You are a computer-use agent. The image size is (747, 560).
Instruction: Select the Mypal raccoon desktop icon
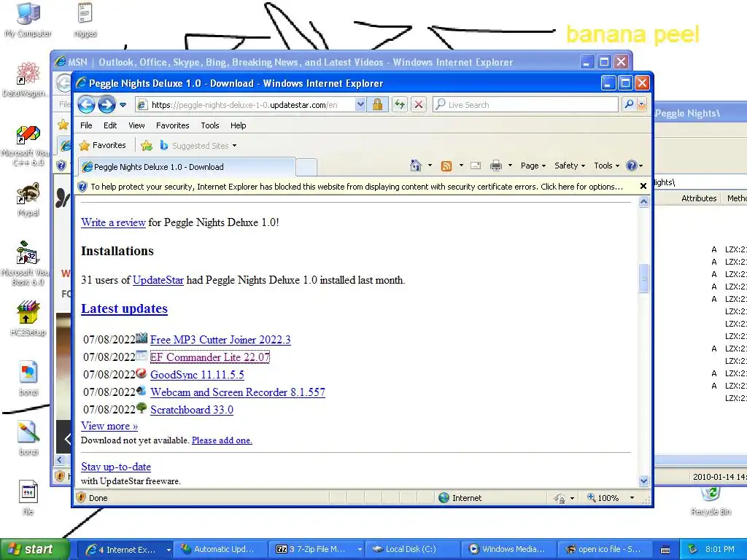28,200
